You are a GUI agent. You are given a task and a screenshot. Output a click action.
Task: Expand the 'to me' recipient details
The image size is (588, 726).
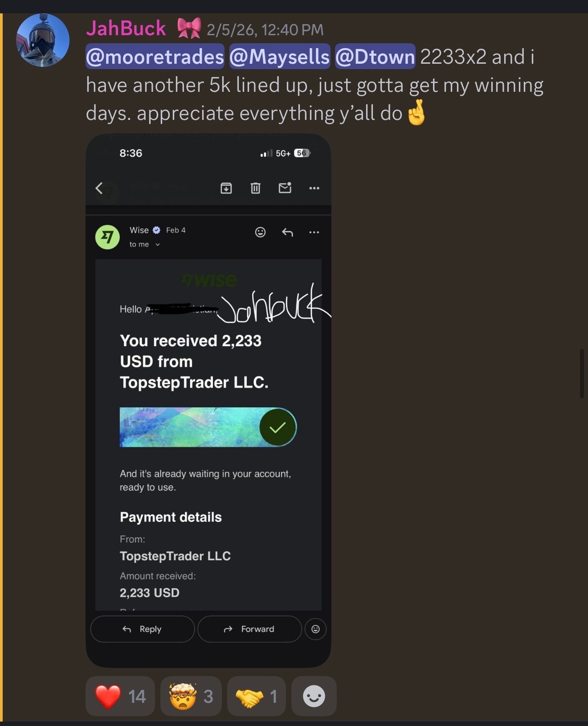(144, 244)
